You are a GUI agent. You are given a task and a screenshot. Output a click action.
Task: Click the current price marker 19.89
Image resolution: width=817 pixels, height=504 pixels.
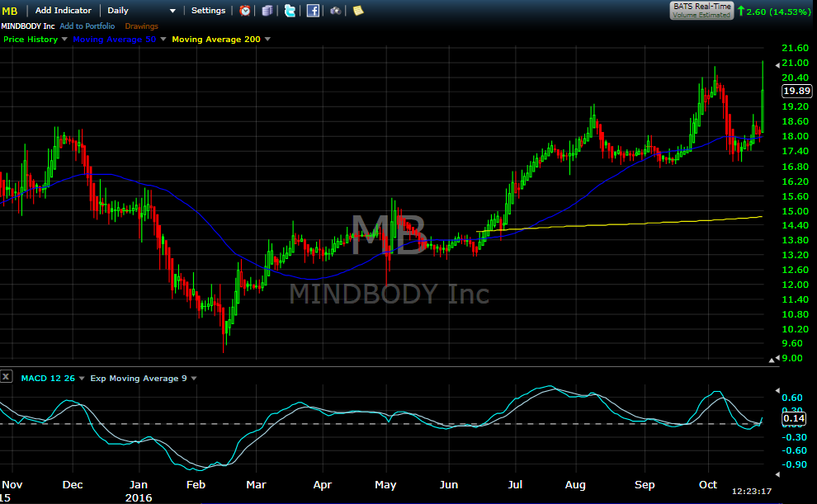[x=797, y=91]
